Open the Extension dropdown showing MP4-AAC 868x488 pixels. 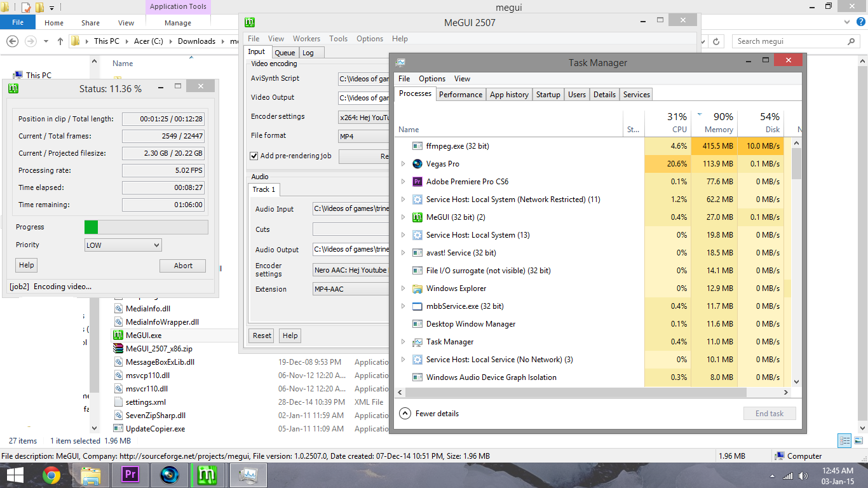click(351, 289)
